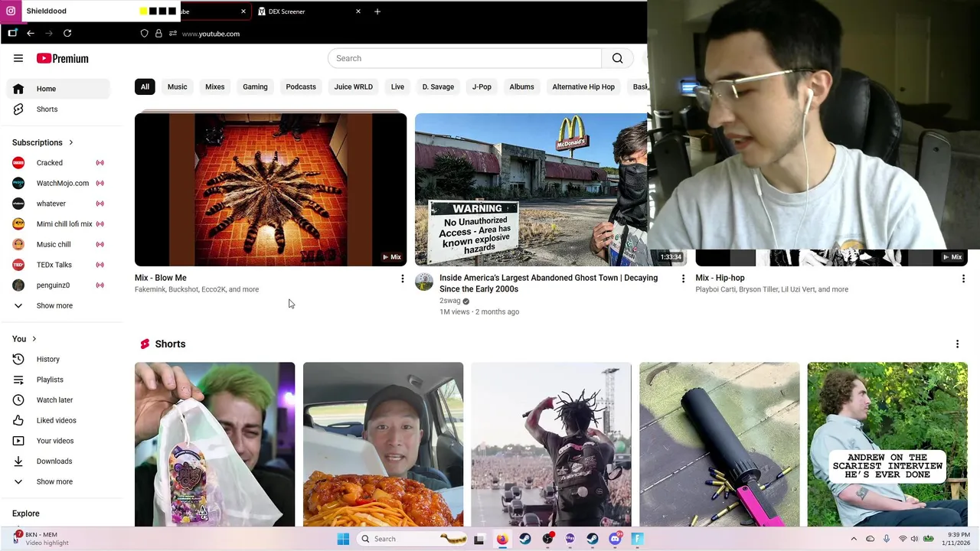Open the sidebar view icon left of back arrow
The image size is (980, 551).
coord(12,34)
